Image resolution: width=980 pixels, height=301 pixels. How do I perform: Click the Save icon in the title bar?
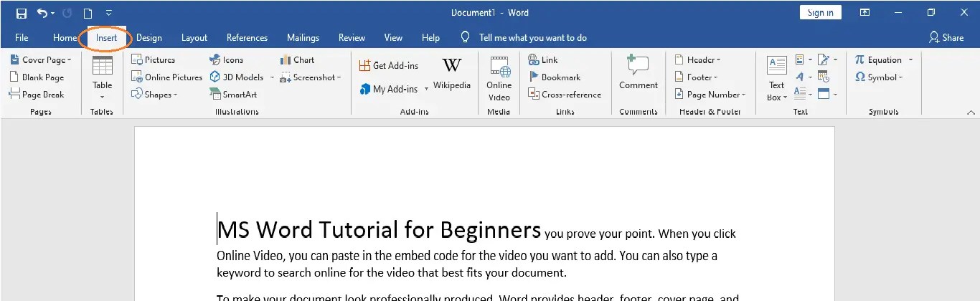coord(21,13)
